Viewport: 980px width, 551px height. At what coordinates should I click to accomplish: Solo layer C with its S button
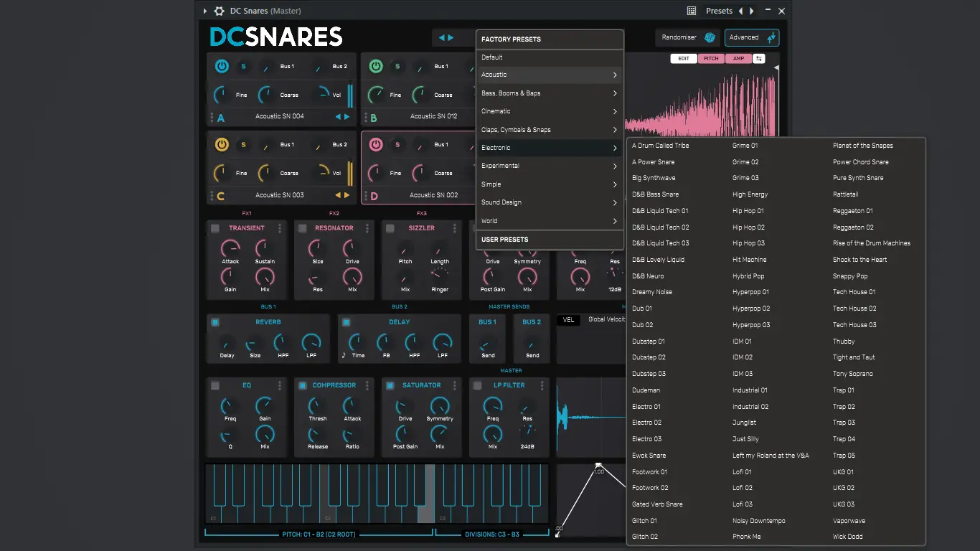click(x=243, y=145)
